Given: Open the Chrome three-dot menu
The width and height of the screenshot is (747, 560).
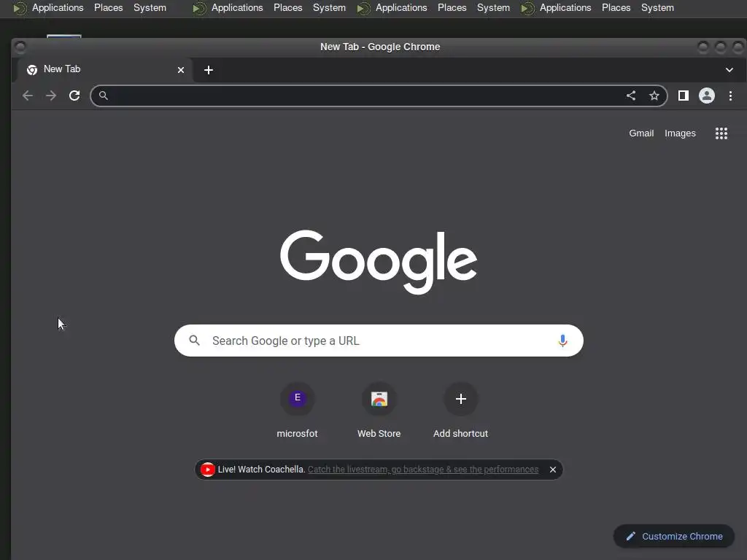Looking at the screenshot, I should [730, 96].
